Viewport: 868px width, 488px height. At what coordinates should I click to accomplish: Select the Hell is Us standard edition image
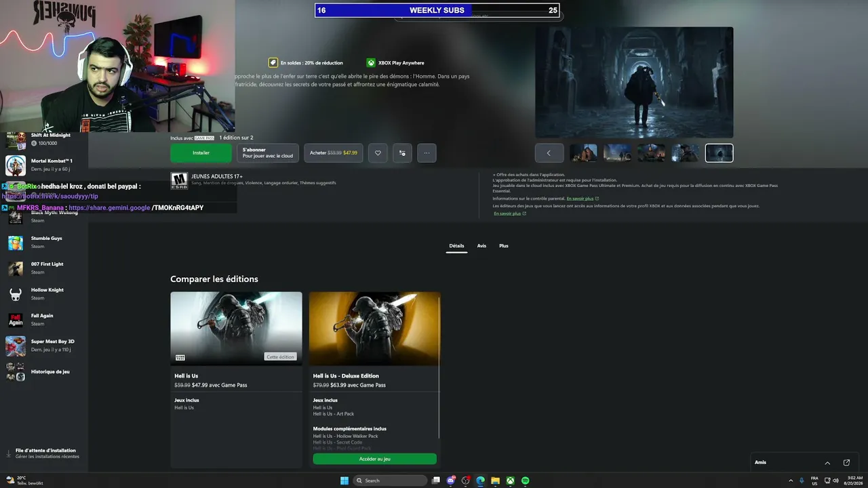pyautogui.click(x=236, y=329)
